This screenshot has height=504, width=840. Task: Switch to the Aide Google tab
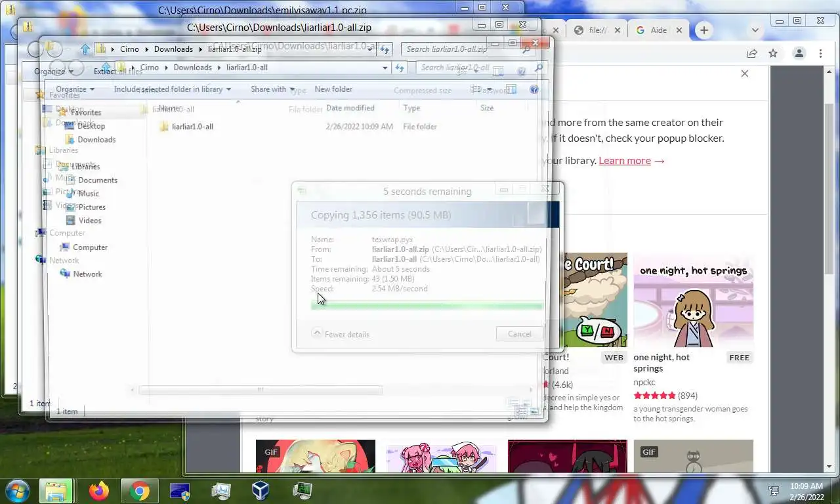point(658,30)
